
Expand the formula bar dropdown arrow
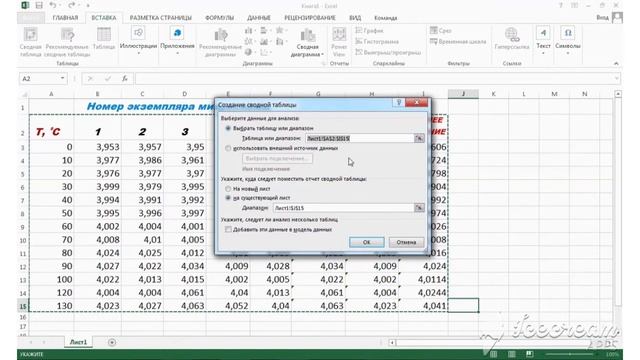(x=617, y=78)
